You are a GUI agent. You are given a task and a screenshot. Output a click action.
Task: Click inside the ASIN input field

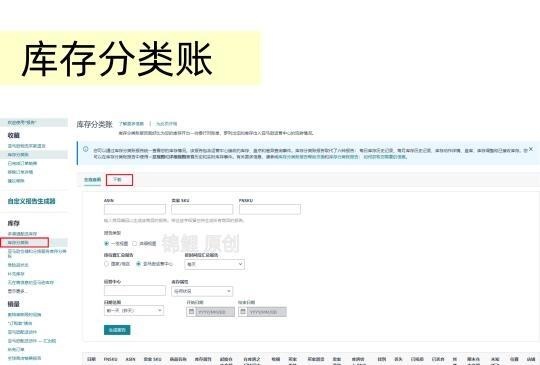[135, 209]
